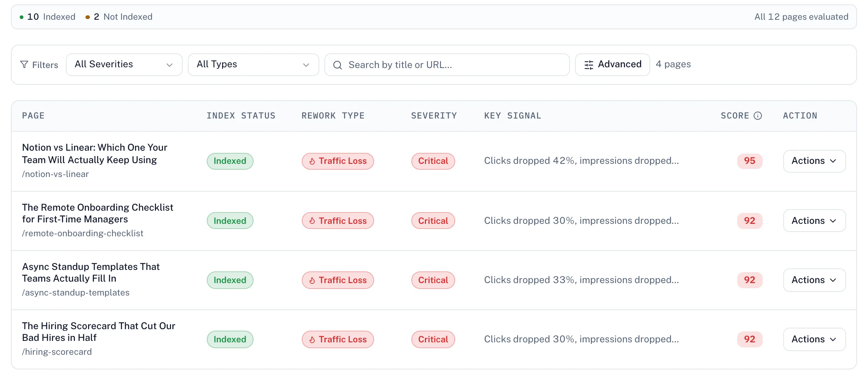The width and height of the screenshot is (868, 376).
Task: Click the ACTION column header
Action: [800, 116]
